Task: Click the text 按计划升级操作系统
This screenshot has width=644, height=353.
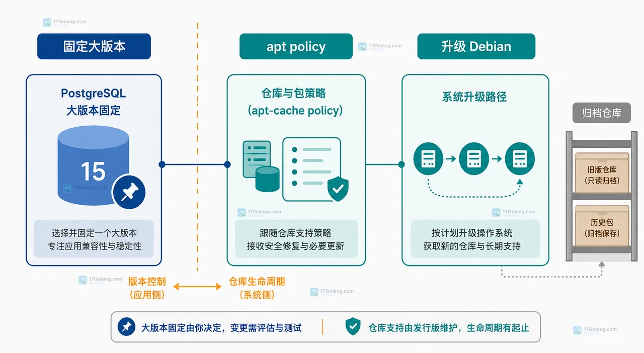Action: (x=472, y=233)
